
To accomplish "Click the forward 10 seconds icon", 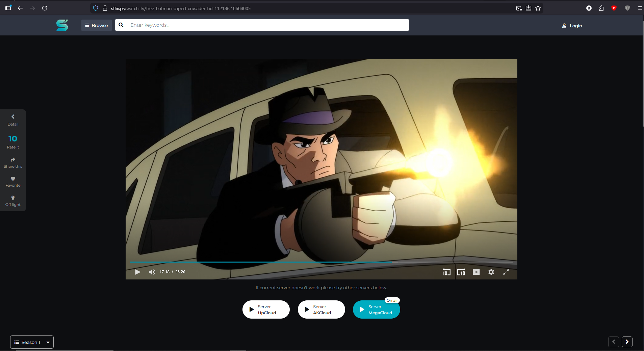I will click(461, 272).
